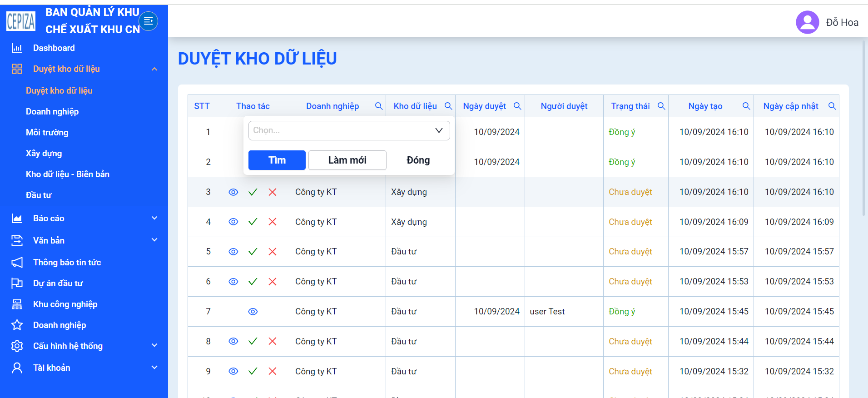View details of row 7 via eye icon

click(253, 312)
